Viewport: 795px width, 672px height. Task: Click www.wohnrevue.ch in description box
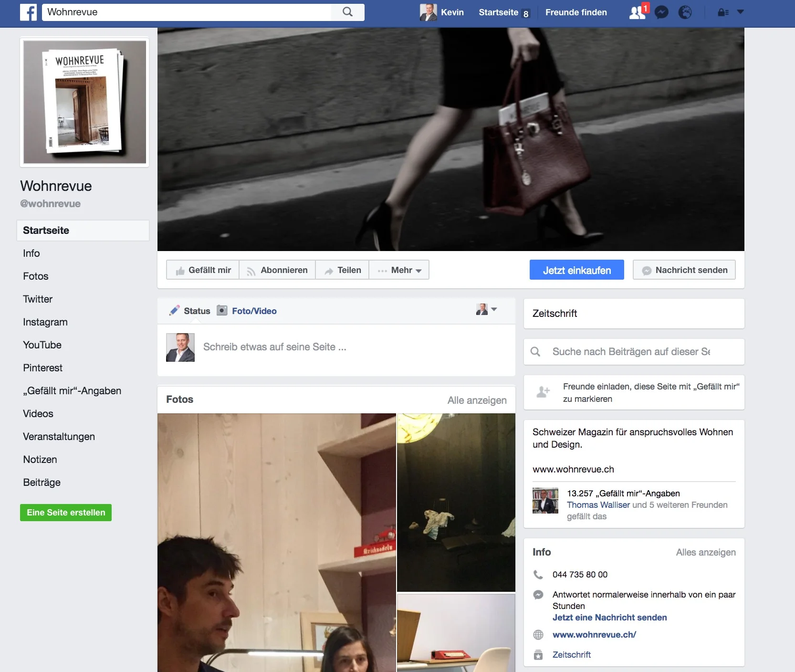point(573,469)
